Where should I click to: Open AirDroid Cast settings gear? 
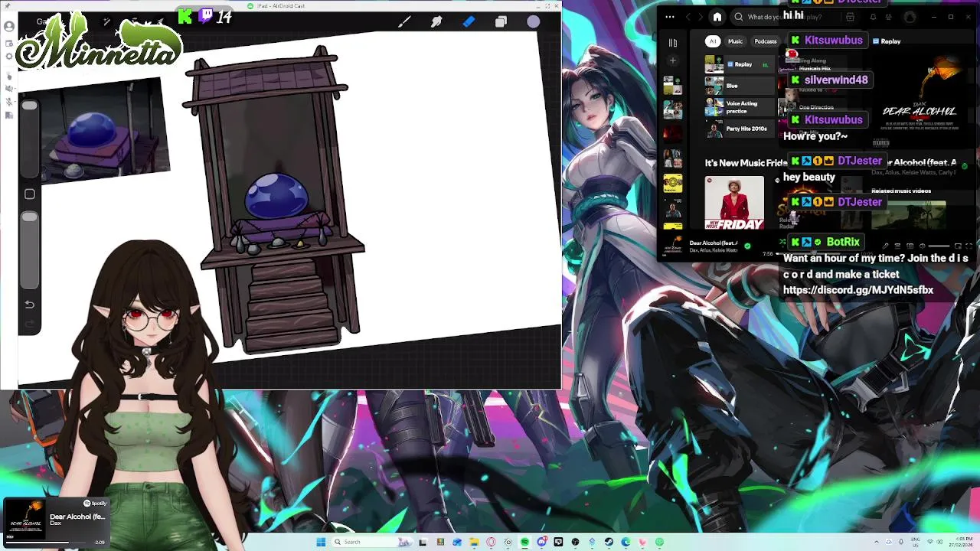coord(9,56)
